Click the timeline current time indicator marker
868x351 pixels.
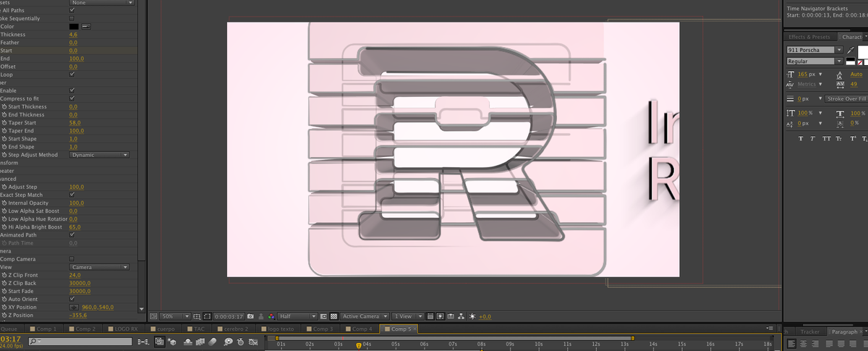click(358, 344)
